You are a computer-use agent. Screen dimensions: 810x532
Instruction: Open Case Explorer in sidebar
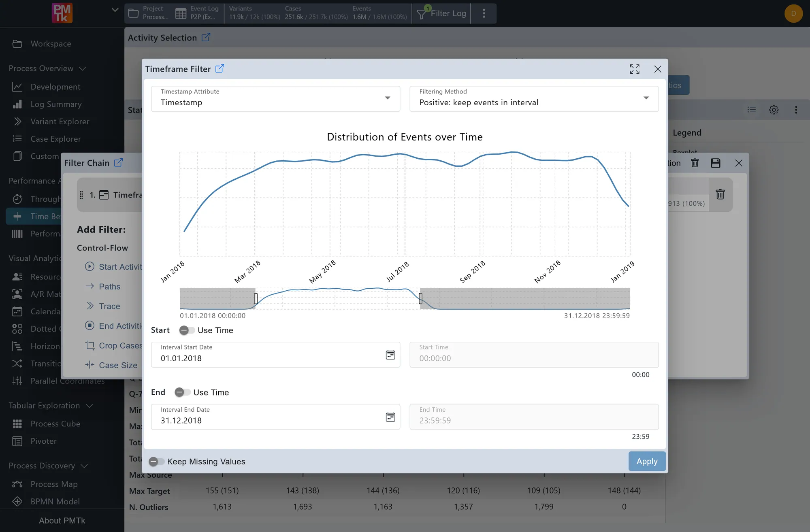(55, 139)
